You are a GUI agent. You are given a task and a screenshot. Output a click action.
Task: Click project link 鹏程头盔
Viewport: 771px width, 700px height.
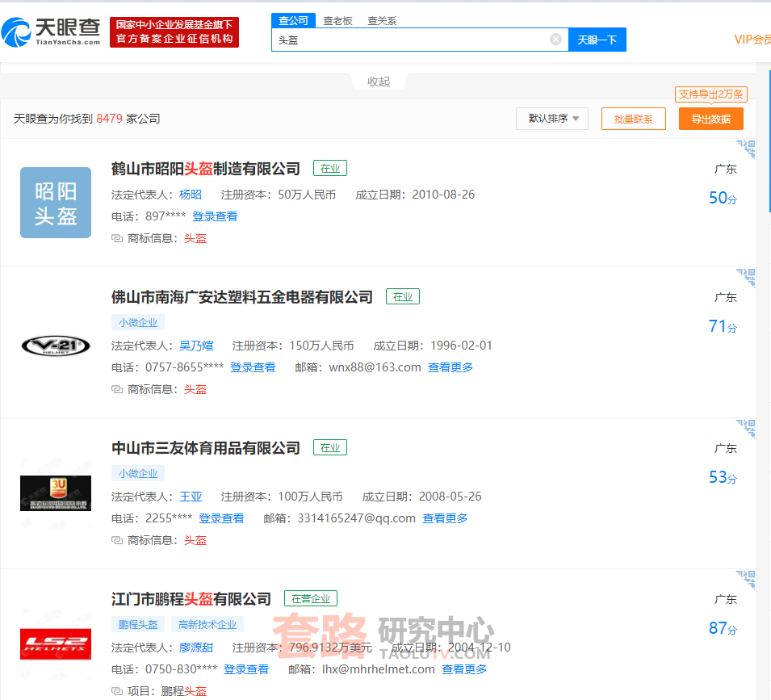[184, 691]
